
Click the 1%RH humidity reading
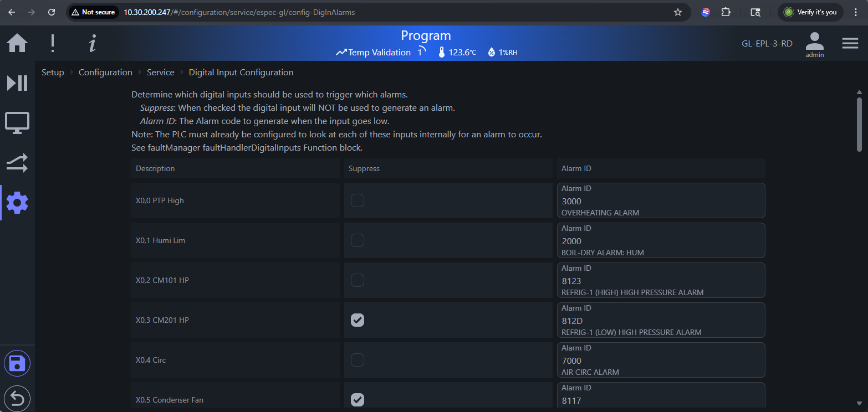click(x=508, y=53)
